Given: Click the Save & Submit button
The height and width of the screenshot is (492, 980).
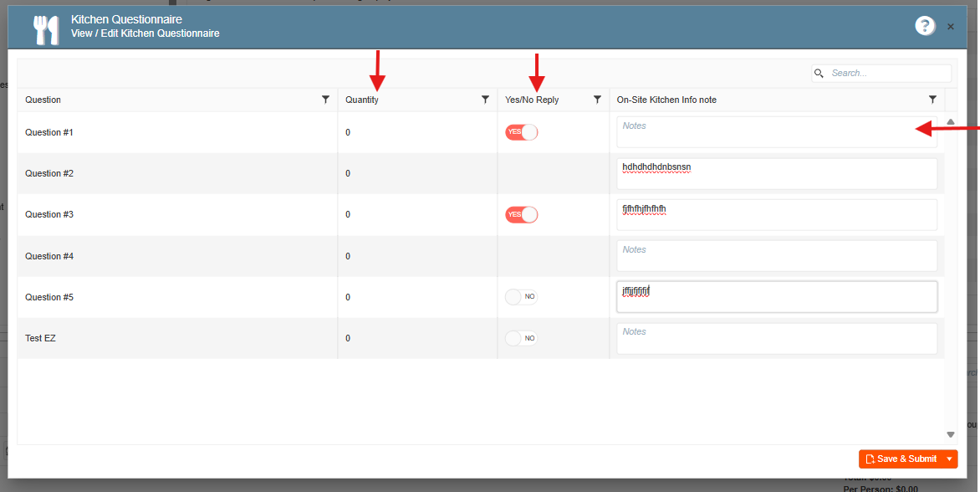Looking at the screenshot, I should pos(900,459).
